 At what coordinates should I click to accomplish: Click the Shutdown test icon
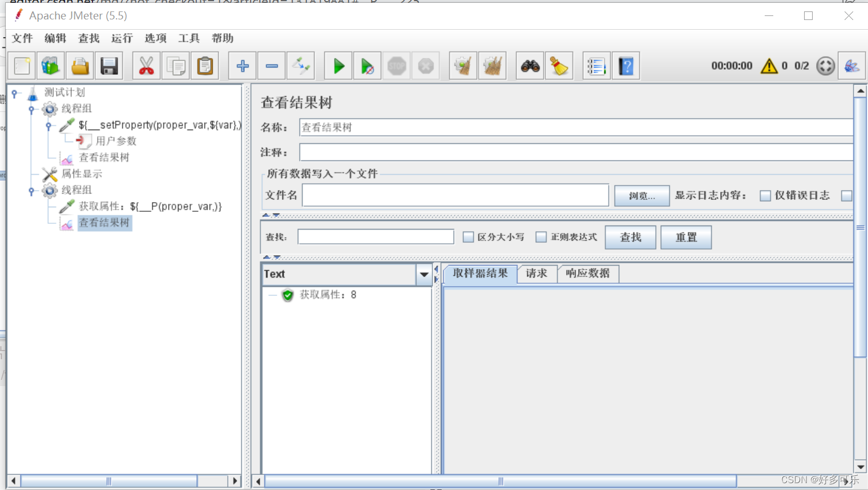pos(426,66)
